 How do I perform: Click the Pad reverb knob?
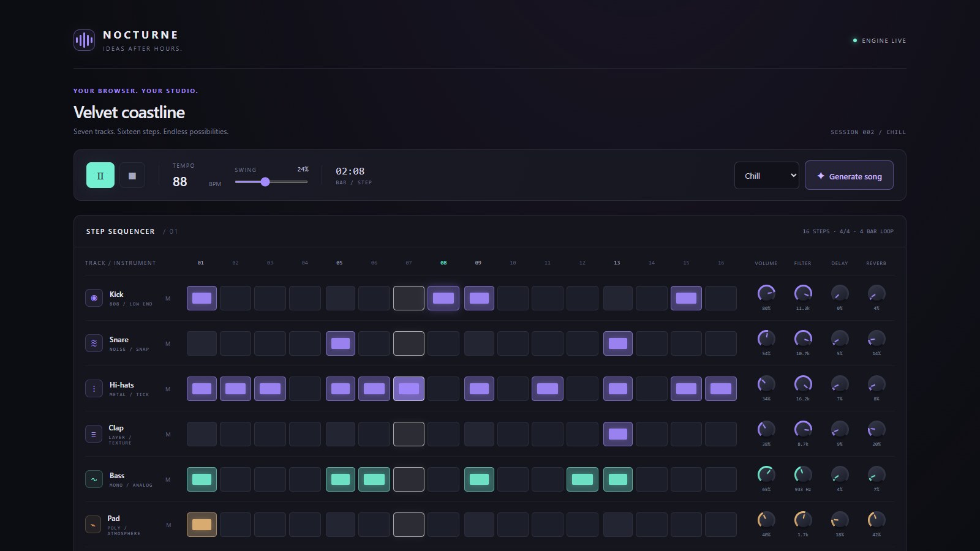(876, 520)
